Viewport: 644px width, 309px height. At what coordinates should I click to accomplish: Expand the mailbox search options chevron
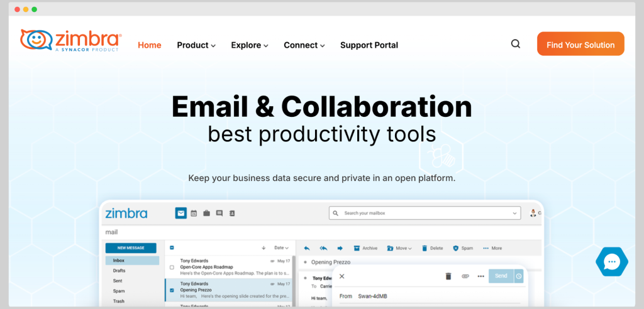click(514, 214)
